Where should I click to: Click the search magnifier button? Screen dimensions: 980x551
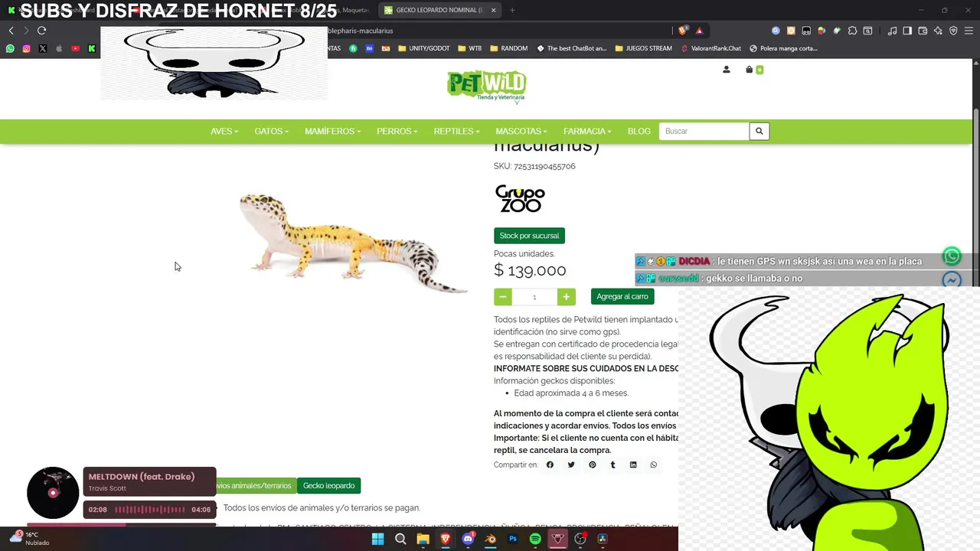point(759,132)
